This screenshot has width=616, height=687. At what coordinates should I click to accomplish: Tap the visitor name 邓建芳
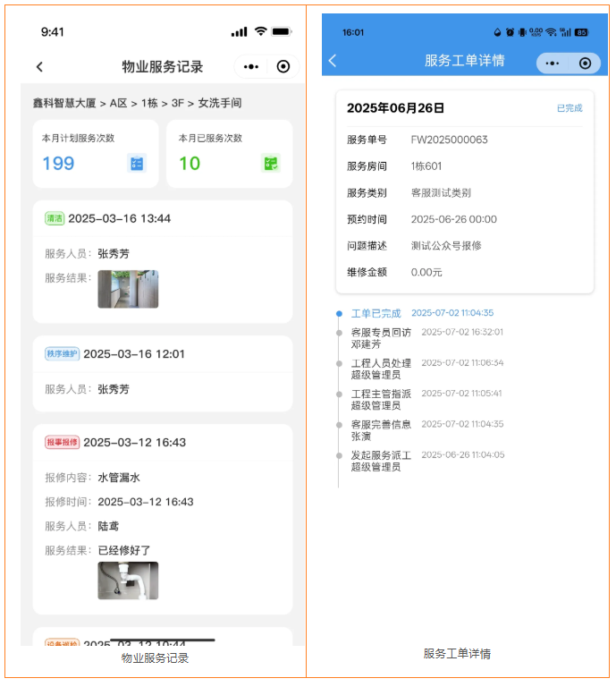366,344
